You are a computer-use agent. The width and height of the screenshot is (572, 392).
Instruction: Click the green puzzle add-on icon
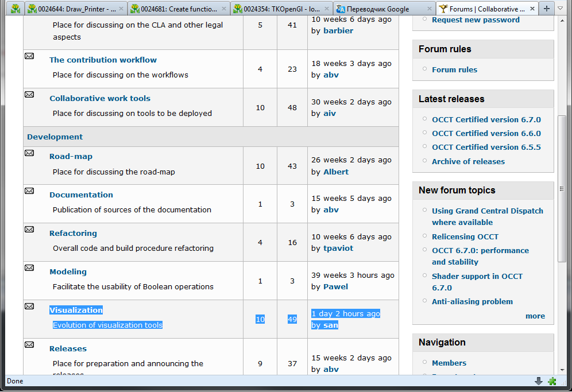pos(552,381)
